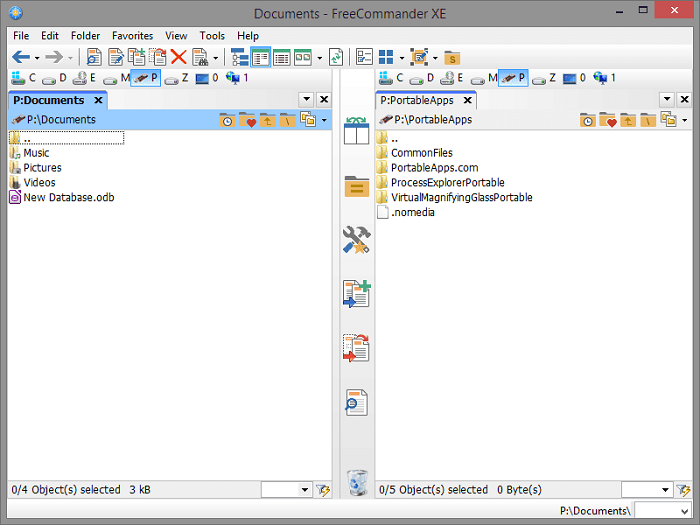The height and width of the screenshot is (525, 700).
Task: Go to the parent folder in the right panel
Action: tap(628, 120)
